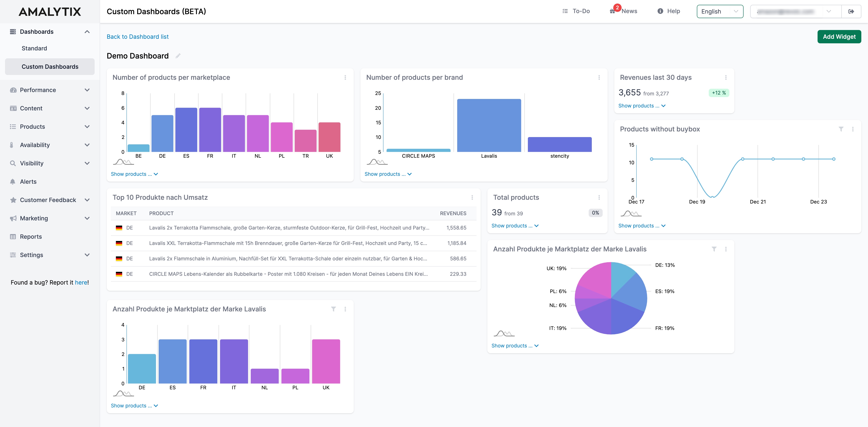This screenshot has width=868, height=427.
Task: Expand the Marketing sidebar section
Action: click(87, 218)
